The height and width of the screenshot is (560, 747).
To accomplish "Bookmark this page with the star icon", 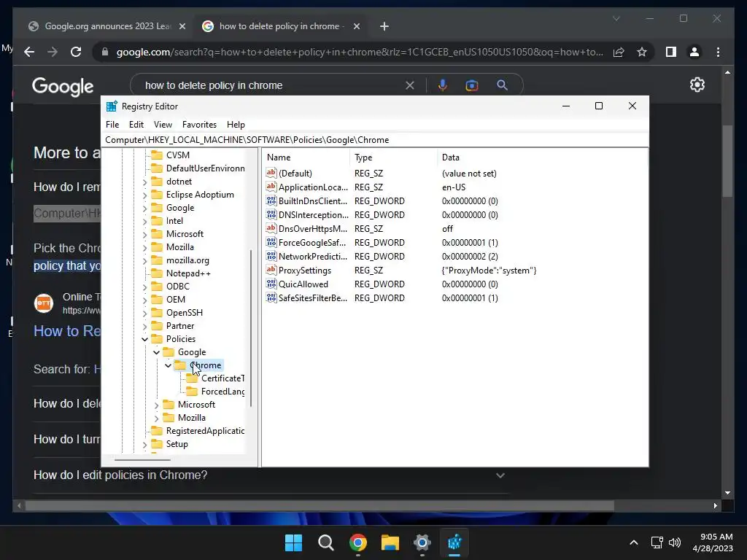I will coord(642,52).
